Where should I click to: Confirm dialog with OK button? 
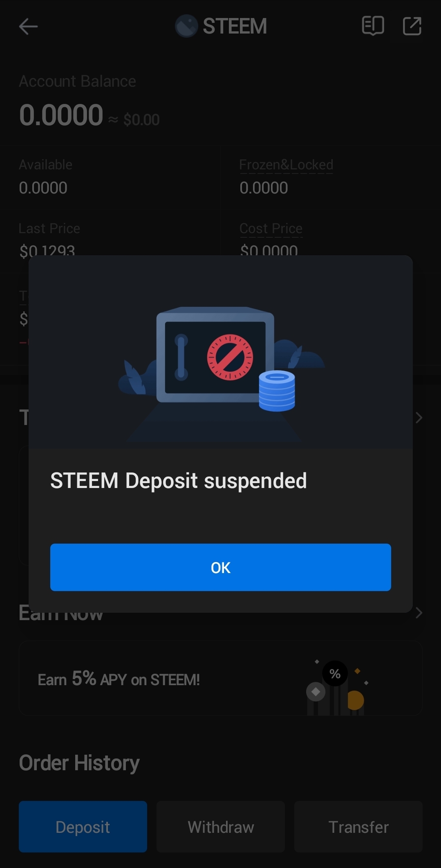point(221,567)
